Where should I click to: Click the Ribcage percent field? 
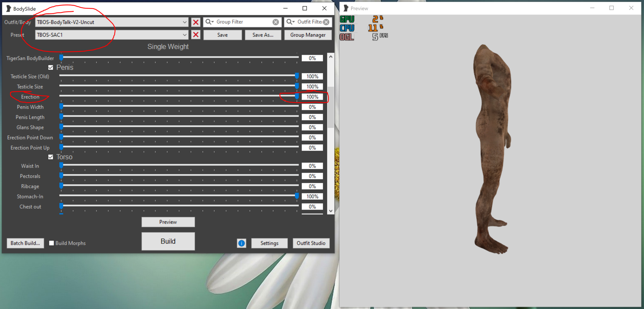[312, 186]
